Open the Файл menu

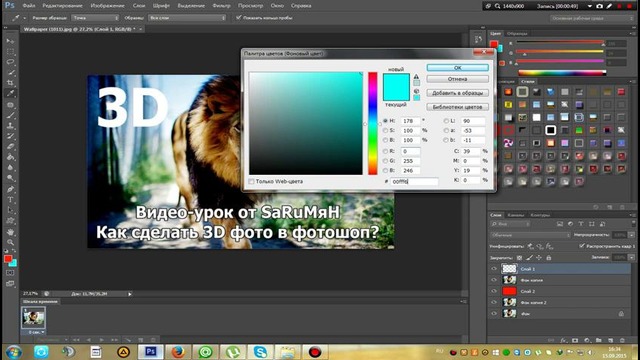pyautogui.click(x=29, y=6)
